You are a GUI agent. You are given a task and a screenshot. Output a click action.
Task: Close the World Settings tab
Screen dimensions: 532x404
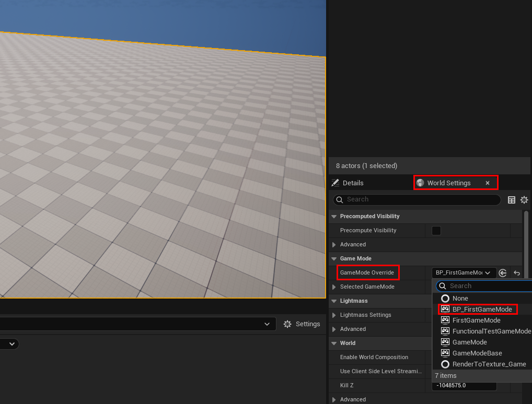488,183
